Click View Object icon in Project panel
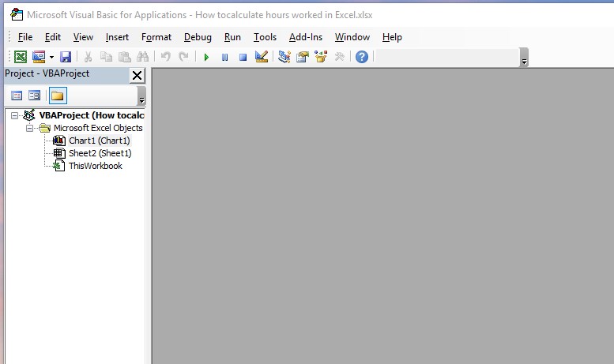This screenshot has height=364, width=614. (x=34, y=96)
